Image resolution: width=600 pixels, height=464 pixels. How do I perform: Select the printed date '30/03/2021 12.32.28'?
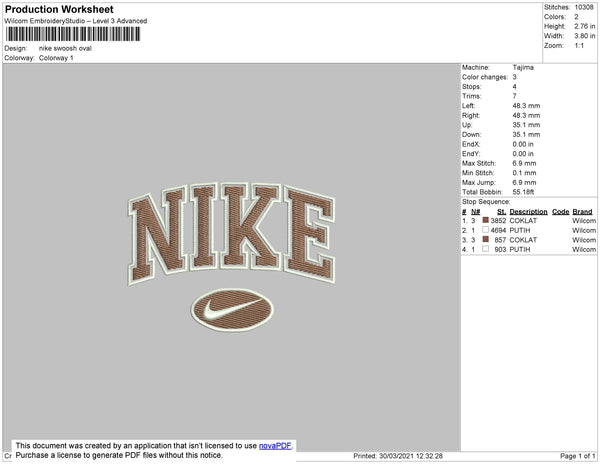pos(411,456)
